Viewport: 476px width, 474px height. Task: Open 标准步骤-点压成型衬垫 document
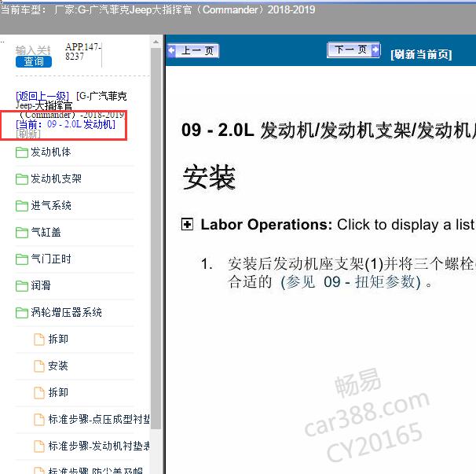pos(99,419)
